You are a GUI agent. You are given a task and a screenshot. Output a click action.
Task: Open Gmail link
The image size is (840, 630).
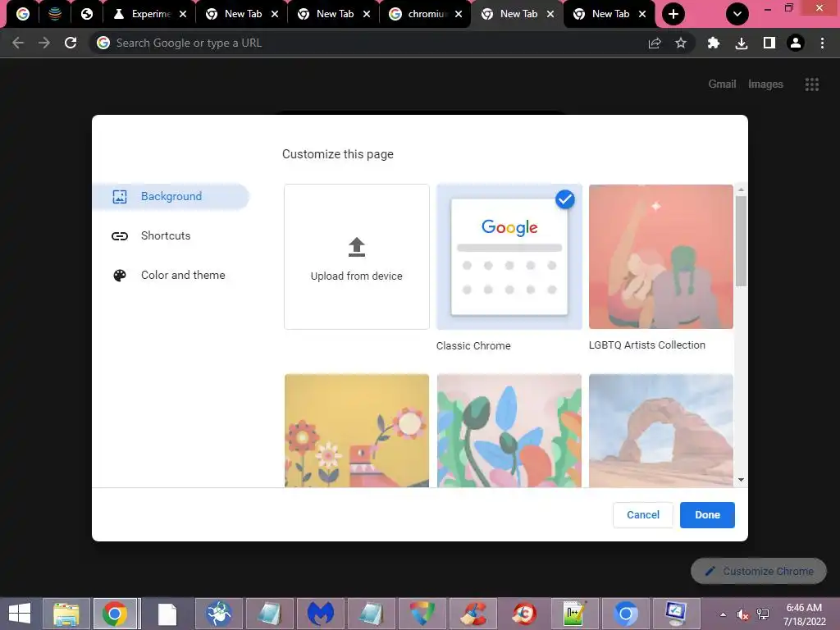pos(722,84)
